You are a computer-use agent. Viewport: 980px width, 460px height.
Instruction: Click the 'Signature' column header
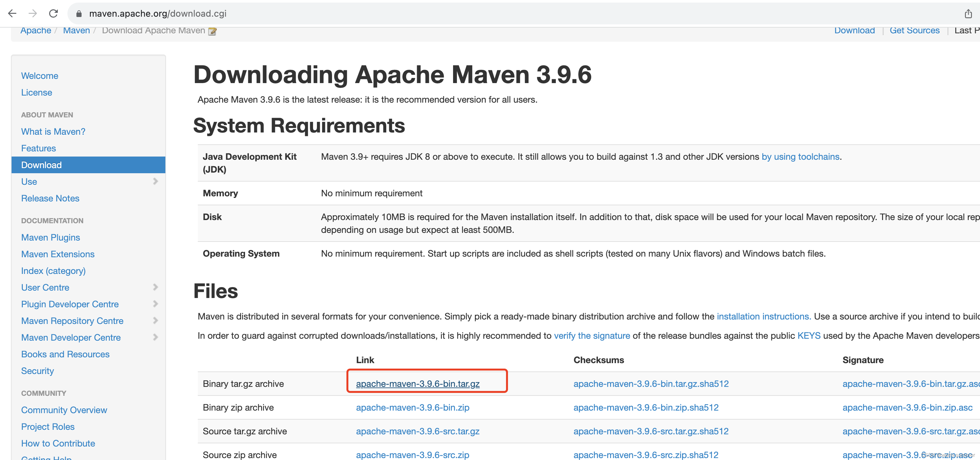[x=863, y=360]
